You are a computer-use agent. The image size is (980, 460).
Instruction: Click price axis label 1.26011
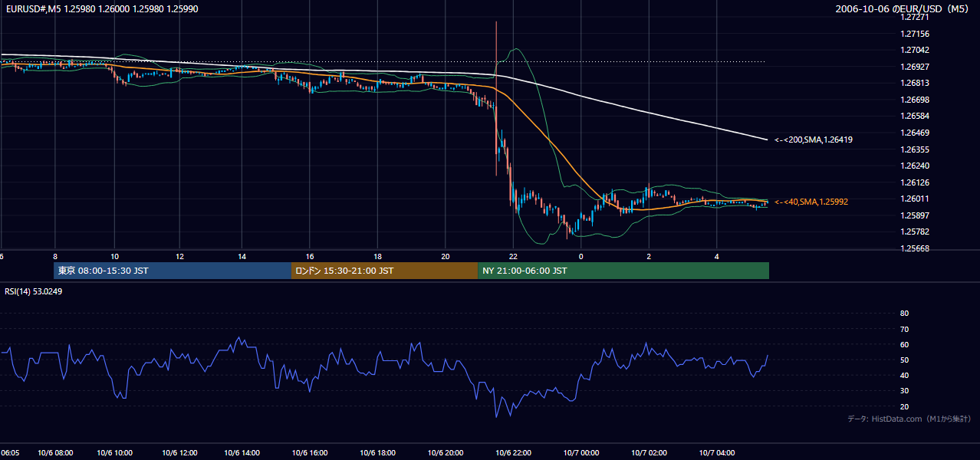(x=916, y=199)
